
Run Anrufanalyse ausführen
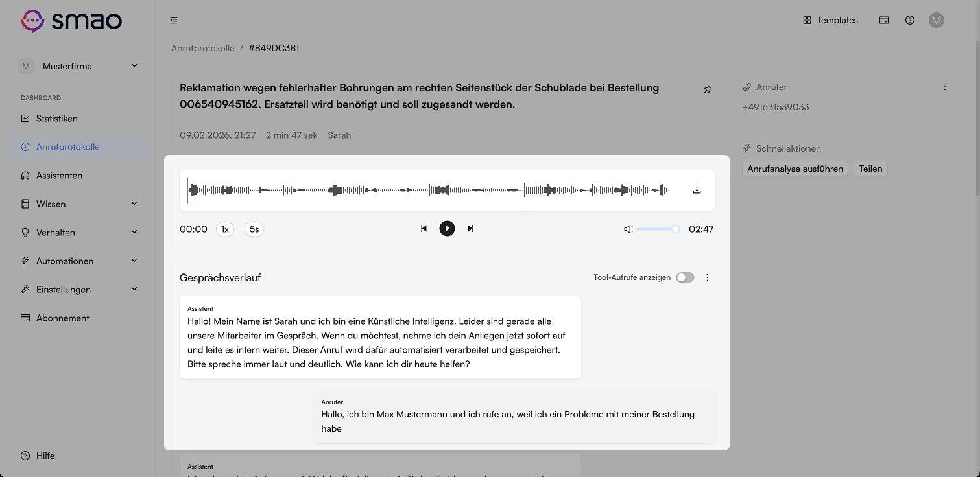click(795, 169)
